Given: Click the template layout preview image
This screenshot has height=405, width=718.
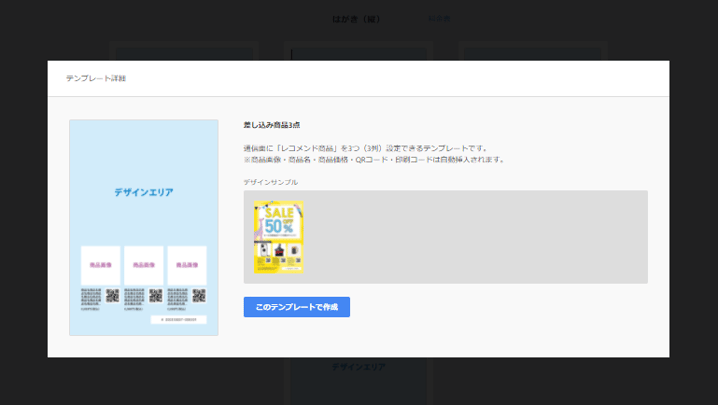Looking at the screenshot, I should click(x=144, y=228).
